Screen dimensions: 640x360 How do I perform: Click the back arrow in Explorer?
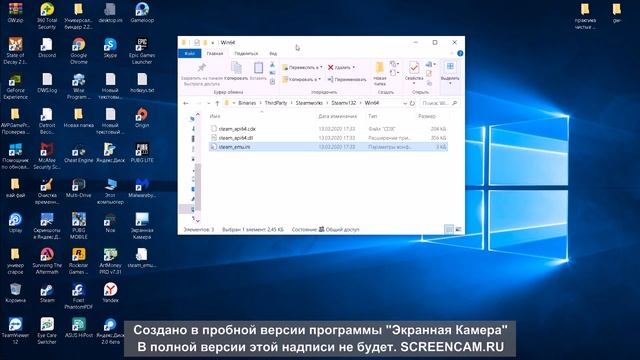coord(186,103)
